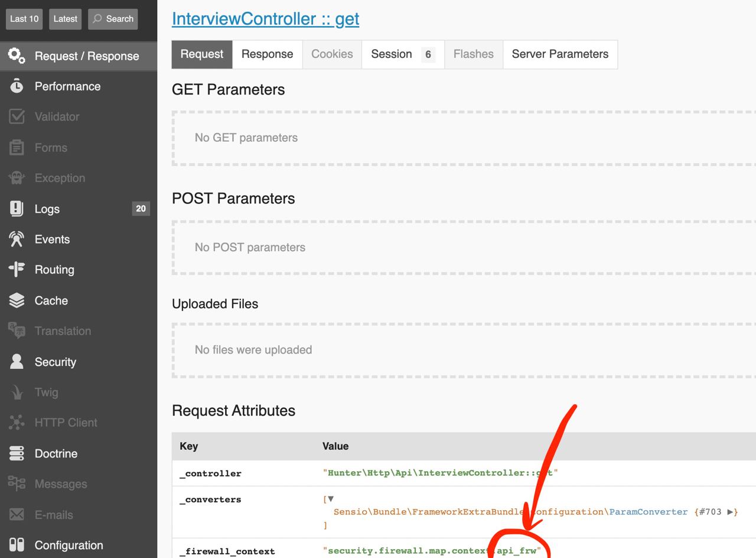Click the Request Attributes heading

pyautogui.click(x=233, y=411)
